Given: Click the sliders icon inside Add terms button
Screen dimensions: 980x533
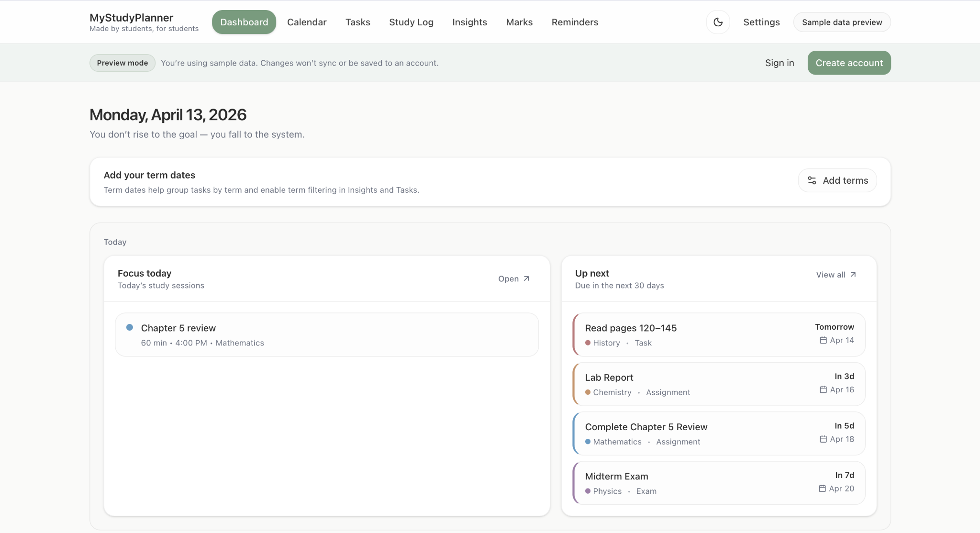Looking at the screenshot, I should click(813, 180).
